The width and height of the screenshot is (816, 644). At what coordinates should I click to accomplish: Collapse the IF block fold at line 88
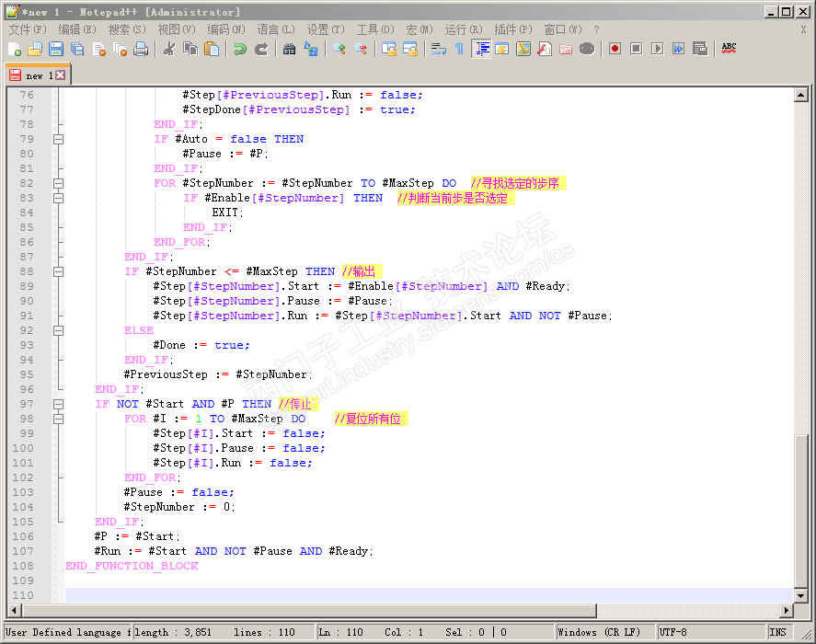pos(58,271)
